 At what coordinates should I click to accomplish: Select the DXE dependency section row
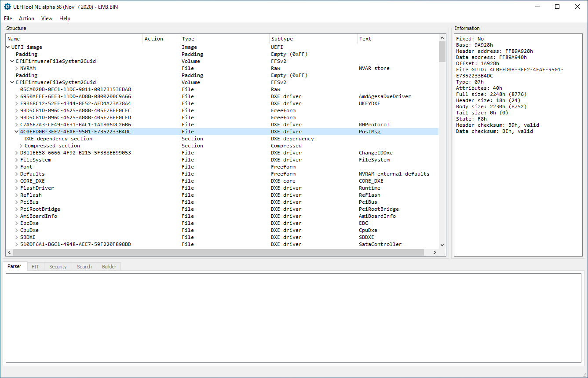click(222, 139)
